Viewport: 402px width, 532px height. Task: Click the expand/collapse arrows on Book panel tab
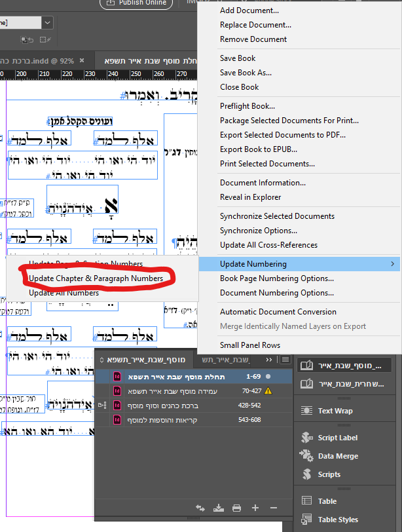point(101,360)
